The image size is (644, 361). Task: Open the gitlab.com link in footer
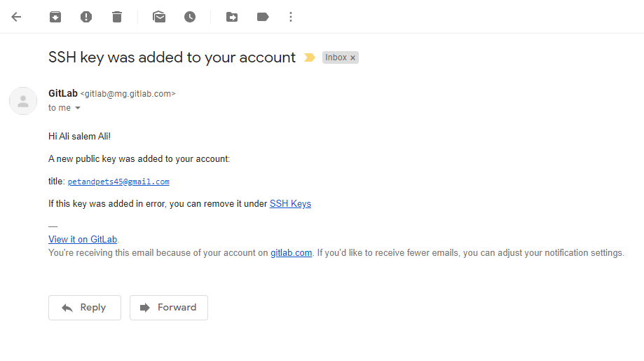point(291,253)
